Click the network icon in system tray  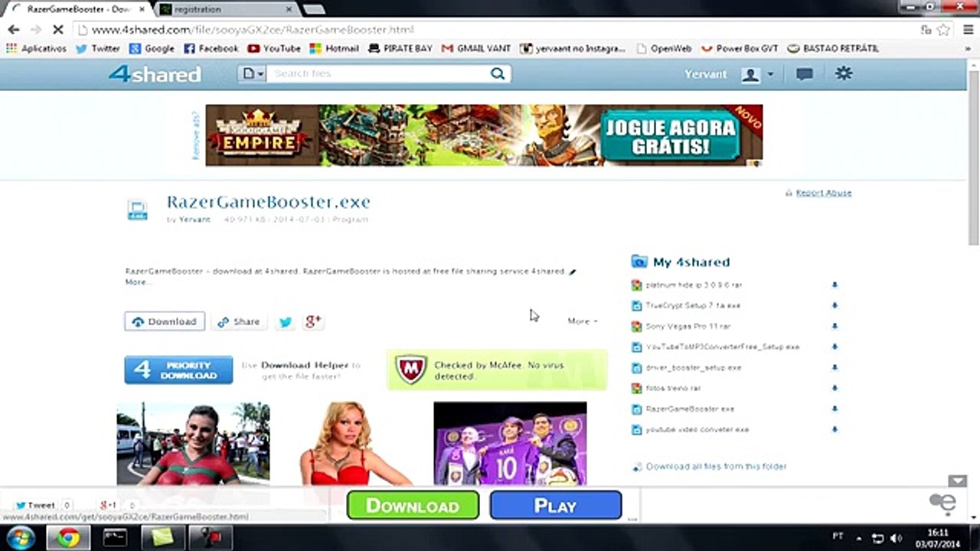(x=878, y=538)
